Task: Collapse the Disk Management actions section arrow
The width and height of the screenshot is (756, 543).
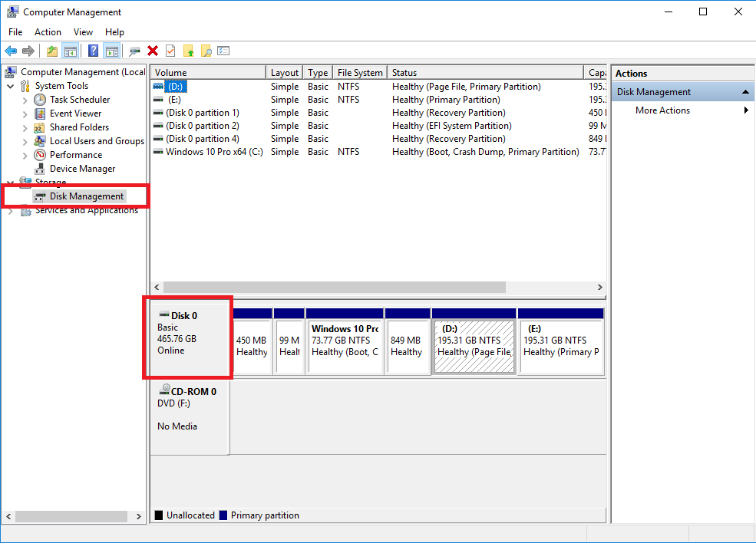Action: coord(746,92)
